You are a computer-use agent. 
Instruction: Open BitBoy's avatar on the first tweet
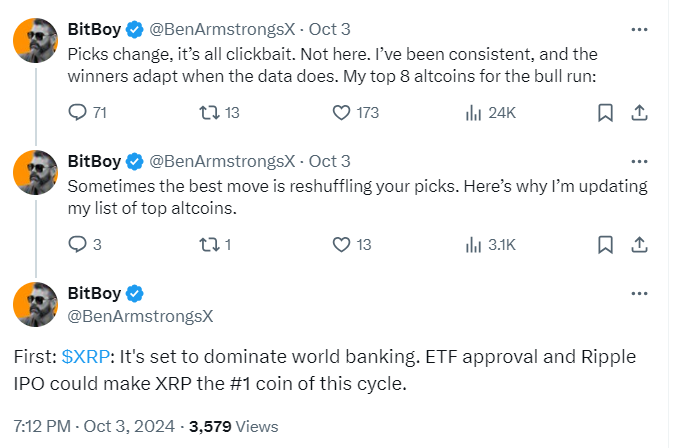point(35,41)
